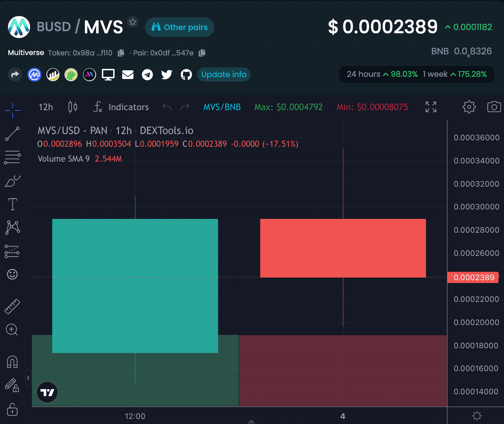Open the Fibonacci horizontal lines tool
The height and width of the screenshot is (424, 504).
tap(12, 157)
